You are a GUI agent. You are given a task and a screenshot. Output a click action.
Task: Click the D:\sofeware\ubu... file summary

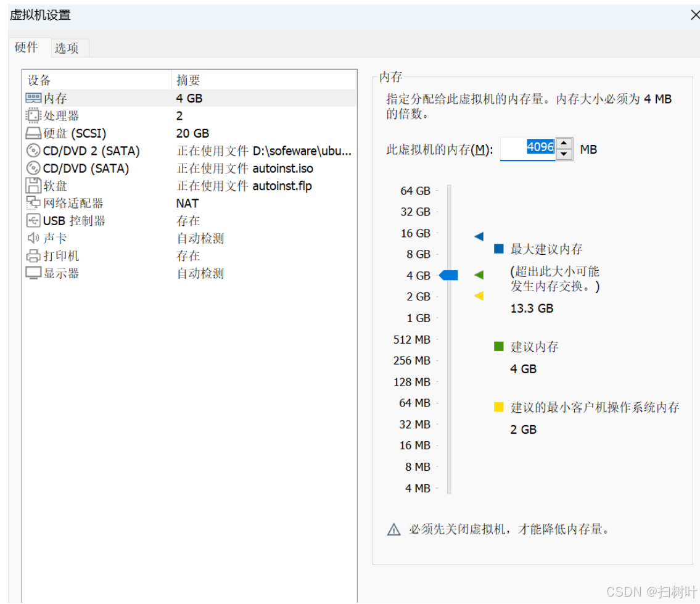(264, 151)
